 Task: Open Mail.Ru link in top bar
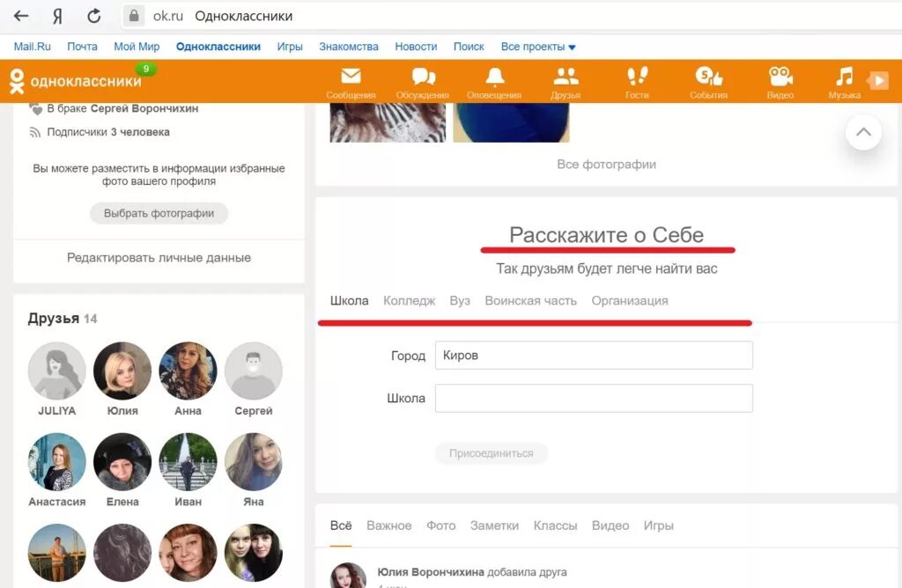tap(33, 47)
